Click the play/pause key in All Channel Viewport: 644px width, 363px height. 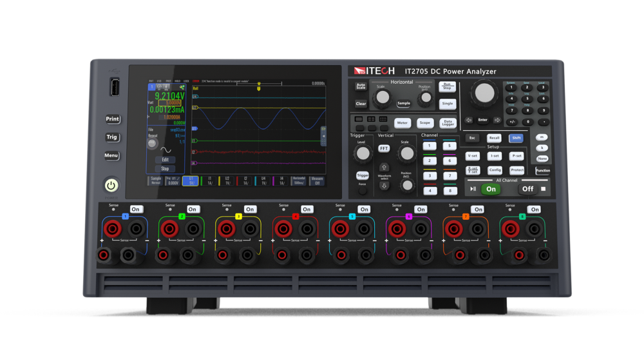pyautogui.click(x=473, y=189)
